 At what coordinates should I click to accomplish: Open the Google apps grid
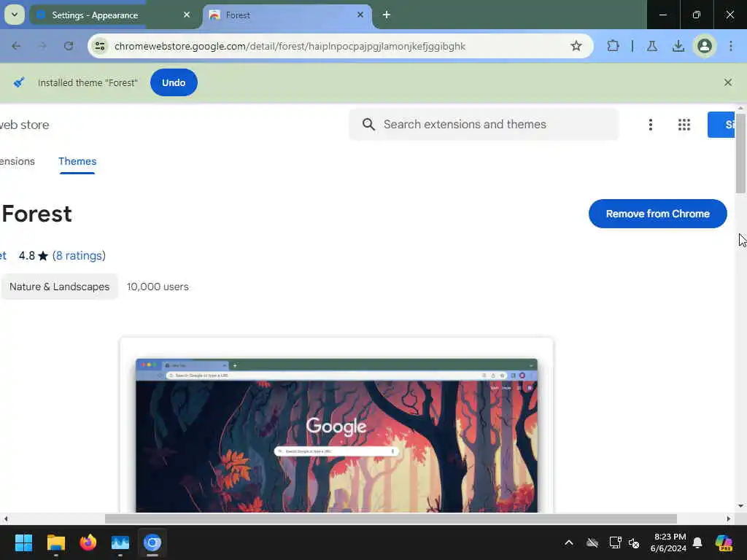[684, 125]
